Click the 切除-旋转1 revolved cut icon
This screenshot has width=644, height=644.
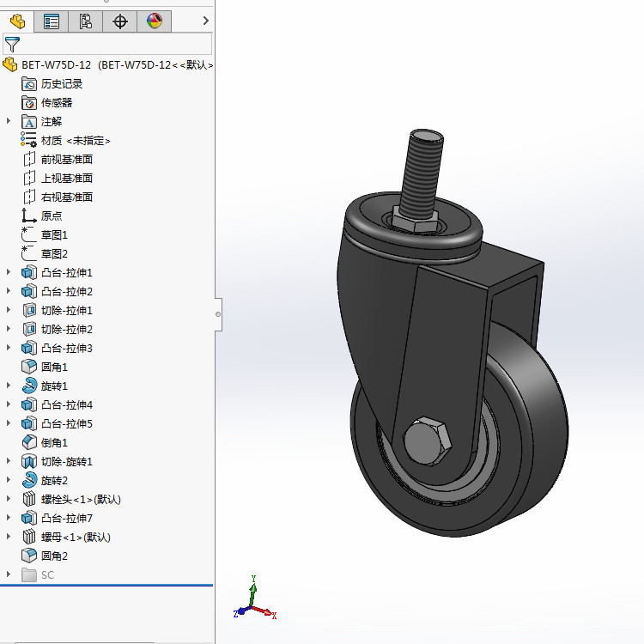pyautogui.click(x=28, y=461)
